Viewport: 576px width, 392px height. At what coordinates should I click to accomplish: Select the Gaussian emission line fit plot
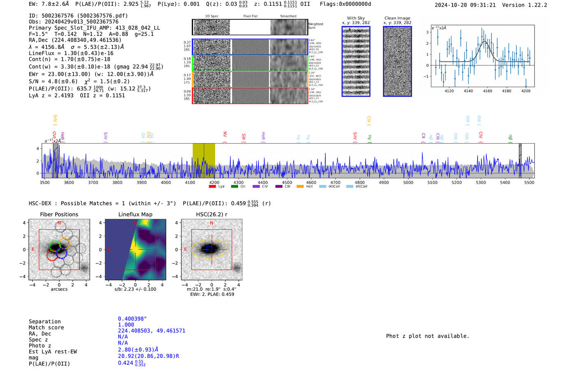tap(483, 56)
